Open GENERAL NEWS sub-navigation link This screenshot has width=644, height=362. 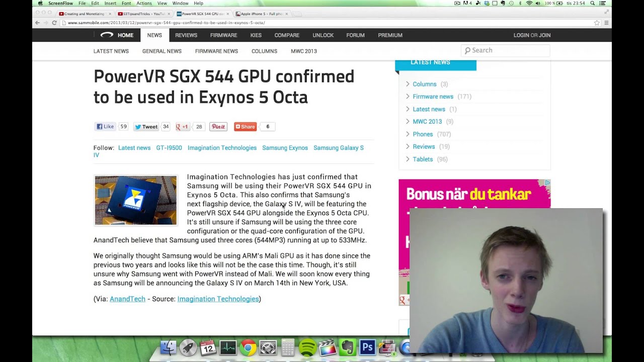tap(162, 51)
